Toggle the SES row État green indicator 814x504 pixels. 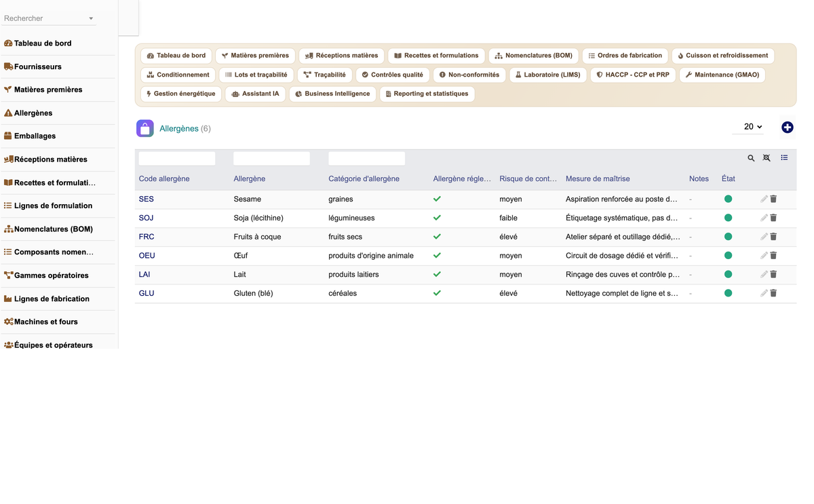tap(728, 199)
